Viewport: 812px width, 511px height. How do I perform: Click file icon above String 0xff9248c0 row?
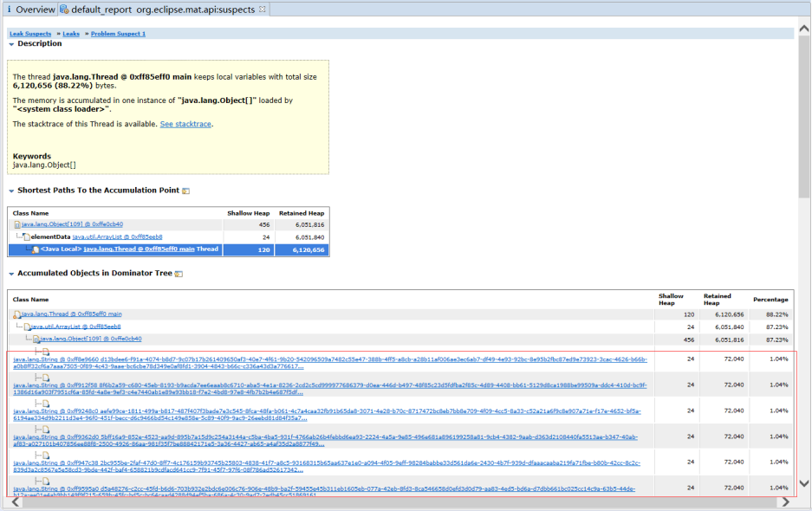click(x=46, y=404)
